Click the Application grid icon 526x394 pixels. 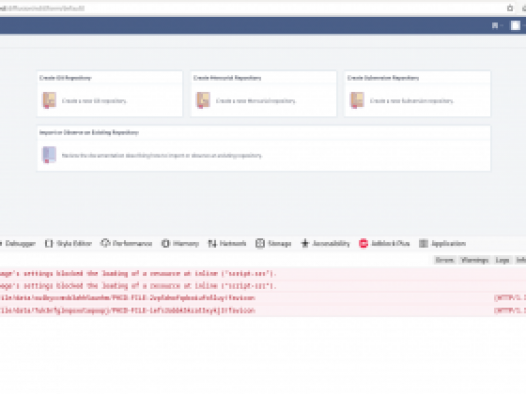coord(423,243)
